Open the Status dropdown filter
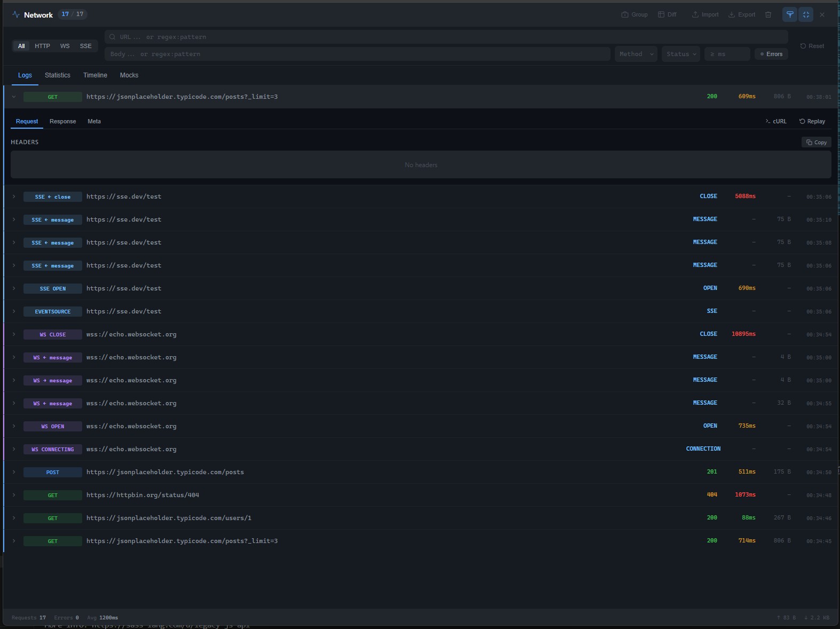This screenshot has width=840, height=629. pos(680,54)
